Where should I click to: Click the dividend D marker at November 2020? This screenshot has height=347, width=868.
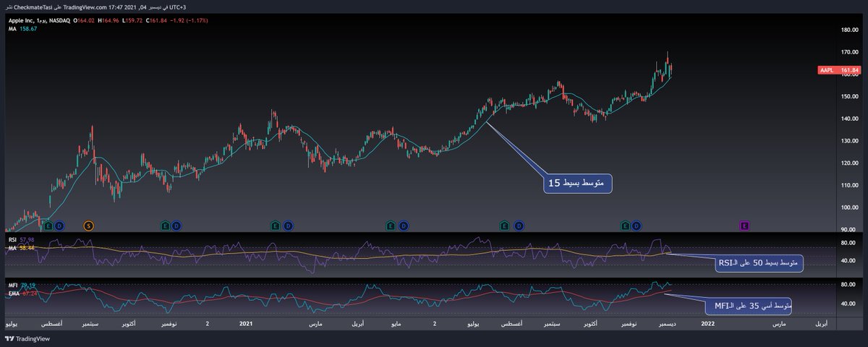pyautogui.click(x=176, y=226)
